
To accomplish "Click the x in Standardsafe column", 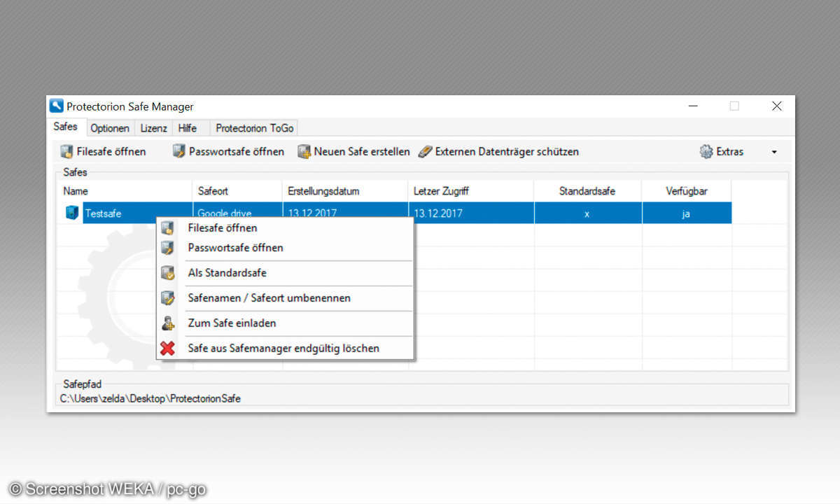I will tap(587, 213).
